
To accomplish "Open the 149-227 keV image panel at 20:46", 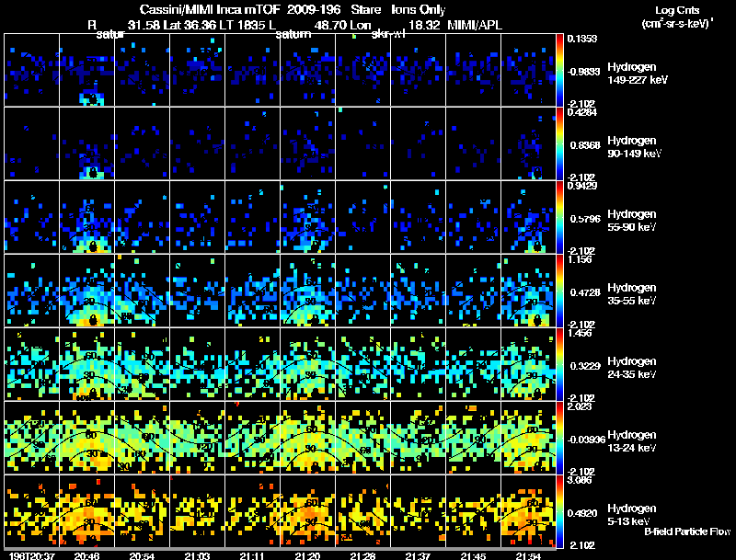I will [86, 70].
